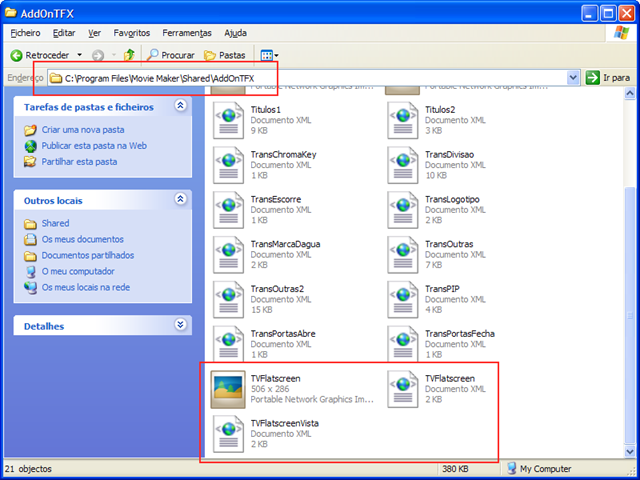Select the TransDivisao XML file icon
This screenshot has width=640, height=480.
pos(403,165)
